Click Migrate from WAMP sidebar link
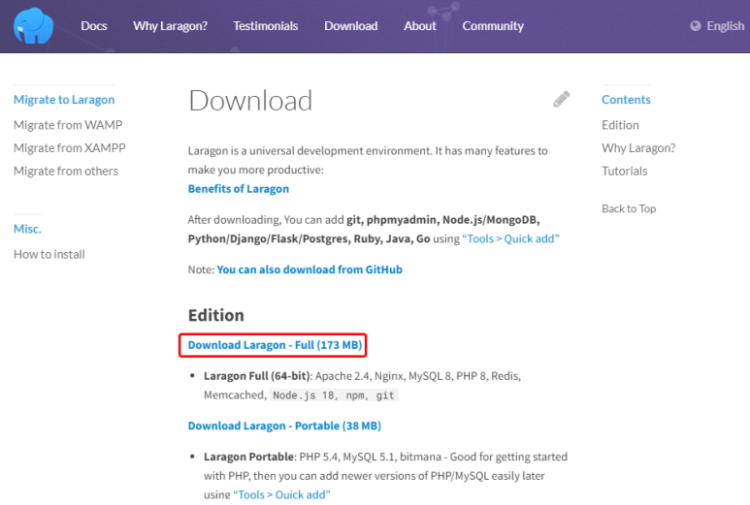Image resolution: width=750 pixels, height=505 pixels. click(68, 125)
